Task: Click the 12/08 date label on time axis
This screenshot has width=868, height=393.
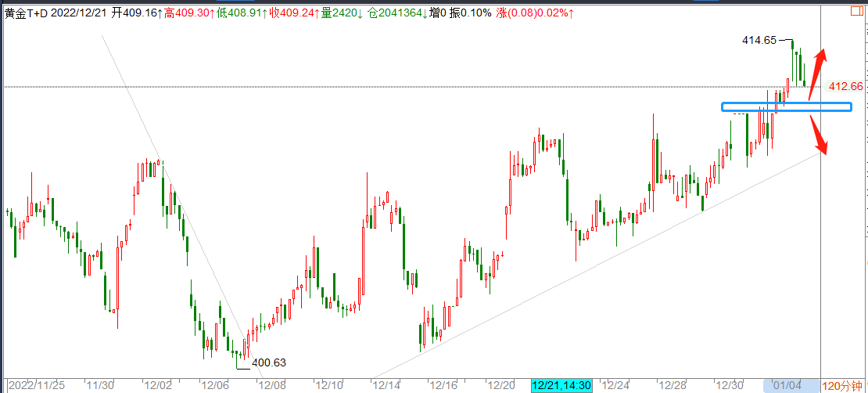Action: [x=272, y=385]
